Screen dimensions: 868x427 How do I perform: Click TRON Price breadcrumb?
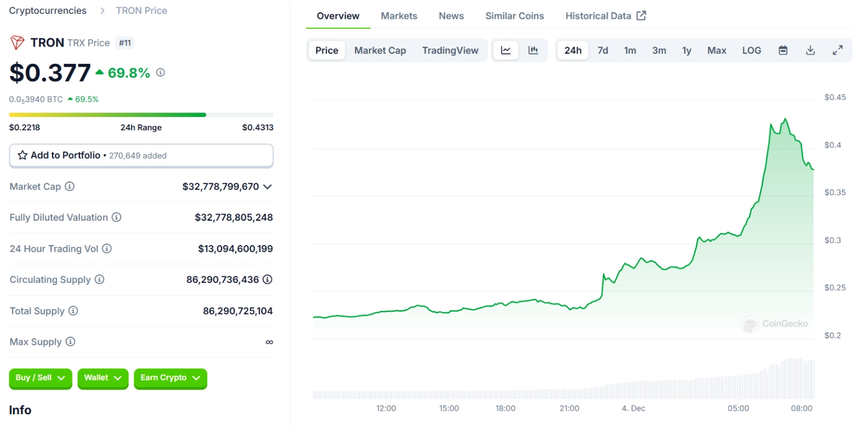pyautogui.click(x=141, y=11)
